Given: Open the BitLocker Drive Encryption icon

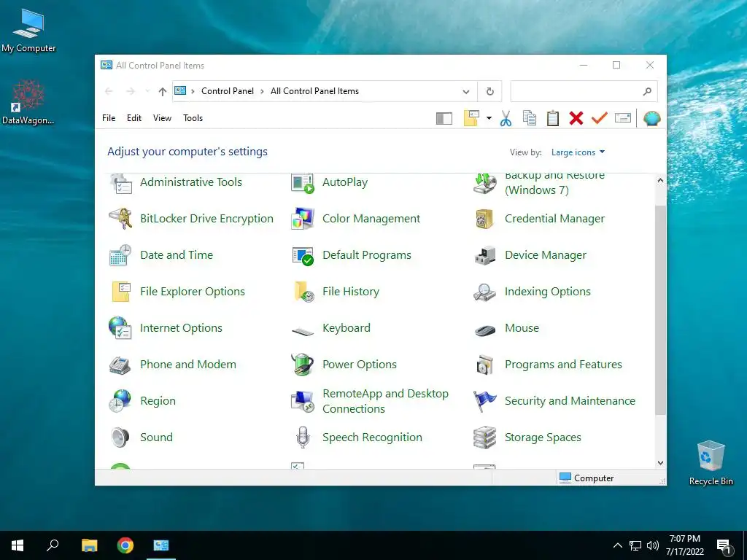Looking at the screenshot, I should pyautogui.click(x=120, y=219).
